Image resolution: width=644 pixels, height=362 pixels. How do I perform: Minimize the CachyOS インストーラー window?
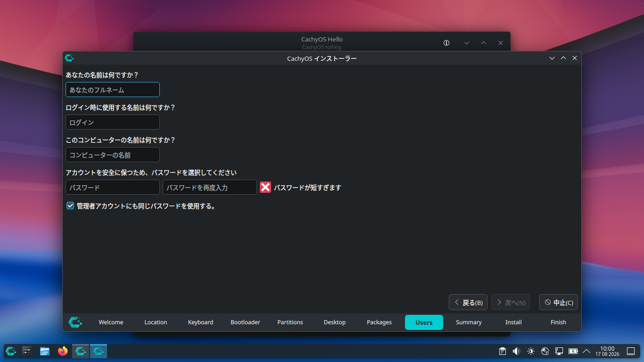tap(552, 58)
